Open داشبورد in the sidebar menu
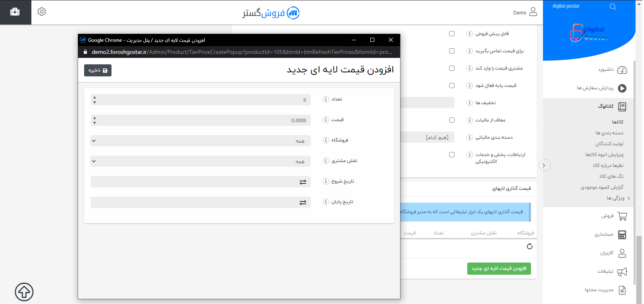Image resolution: width=644 pixels, height=304 pixels. [x=606, y=70]
